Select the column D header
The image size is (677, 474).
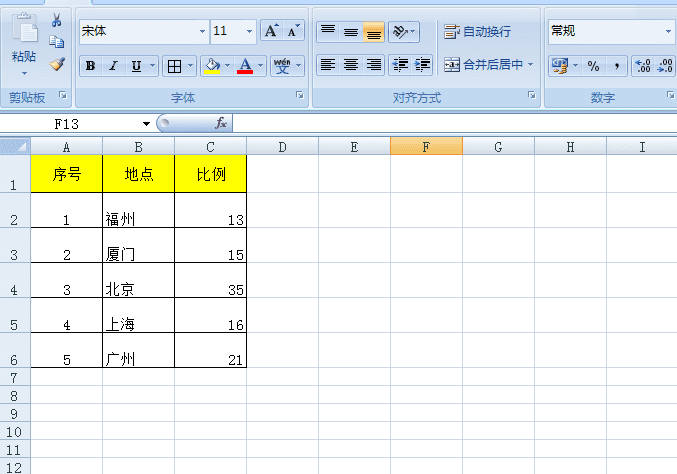[282, 147]
